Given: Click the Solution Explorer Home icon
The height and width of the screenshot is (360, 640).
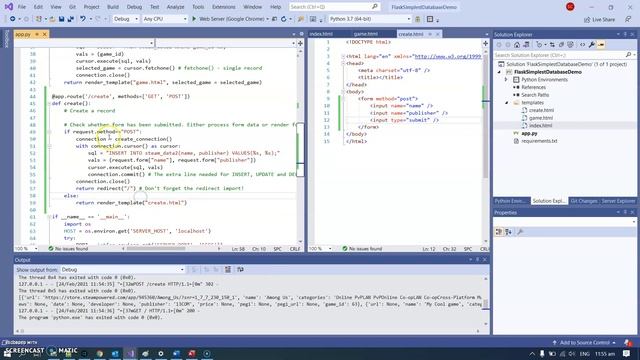Looking at the screenshot, I should tap(517, 44).
